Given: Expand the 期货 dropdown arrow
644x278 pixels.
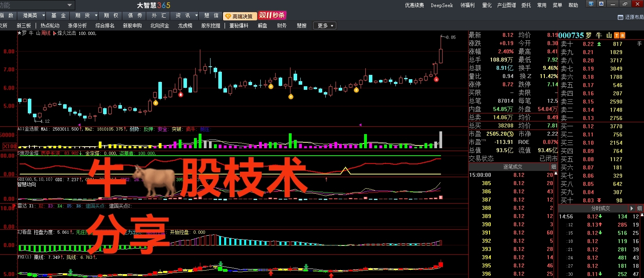Looking at the screenshot, I should [96, 16].
